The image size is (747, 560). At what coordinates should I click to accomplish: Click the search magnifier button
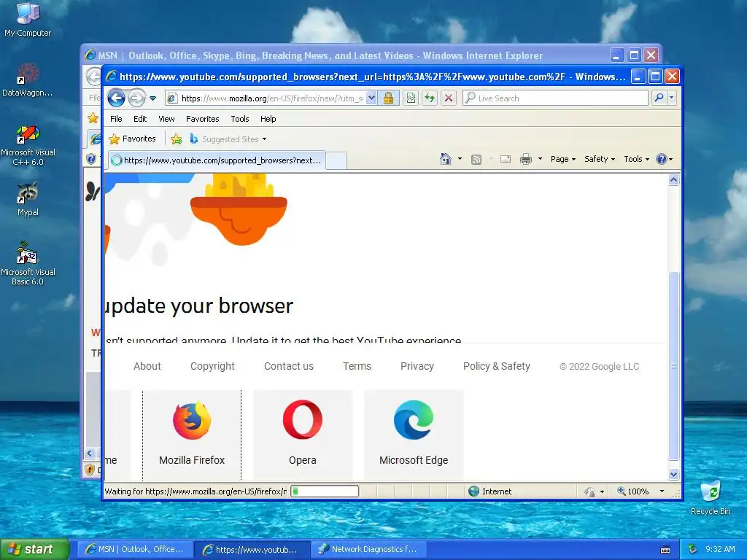659,98
